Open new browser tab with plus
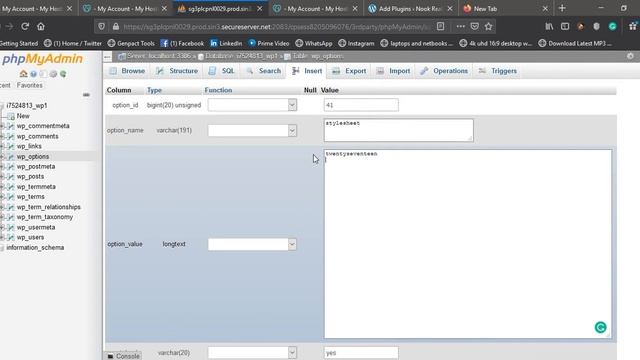This screenshot has height=360, width=640. (x=562, y=8)
